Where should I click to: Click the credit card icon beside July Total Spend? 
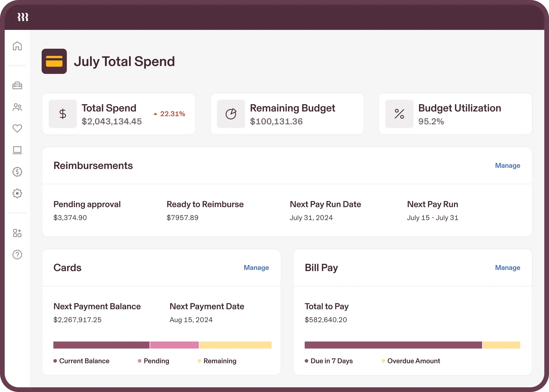pos(54,61)
